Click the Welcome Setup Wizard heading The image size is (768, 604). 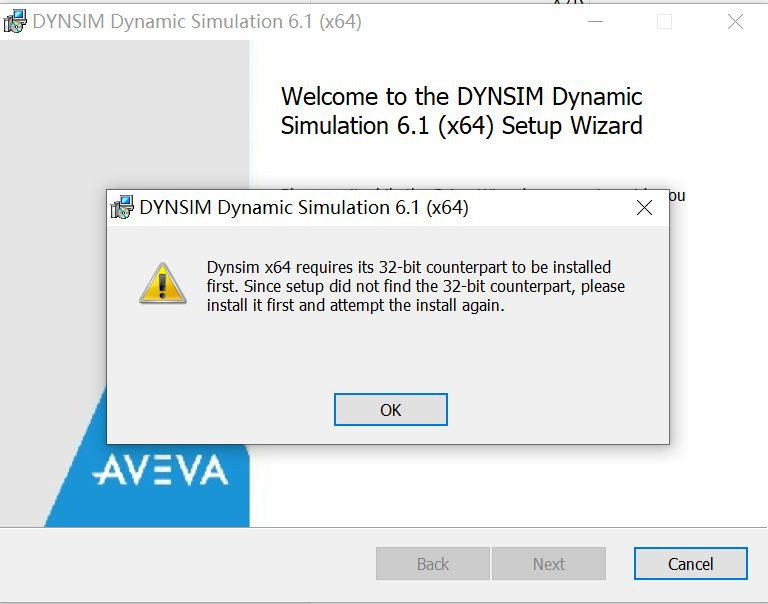tap(461, 111)
